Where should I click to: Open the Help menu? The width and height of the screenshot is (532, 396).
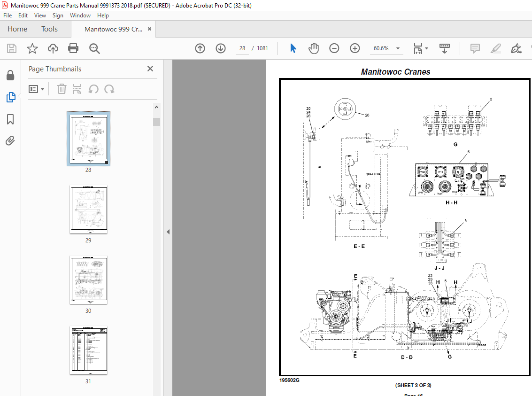tap(103, 16)
